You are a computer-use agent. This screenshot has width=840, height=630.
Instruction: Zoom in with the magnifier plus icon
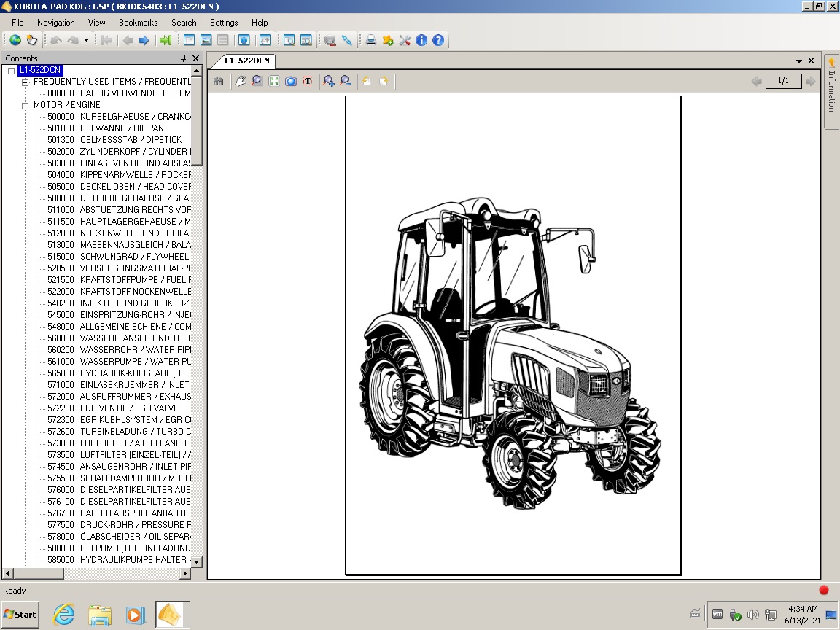point(328,81)
